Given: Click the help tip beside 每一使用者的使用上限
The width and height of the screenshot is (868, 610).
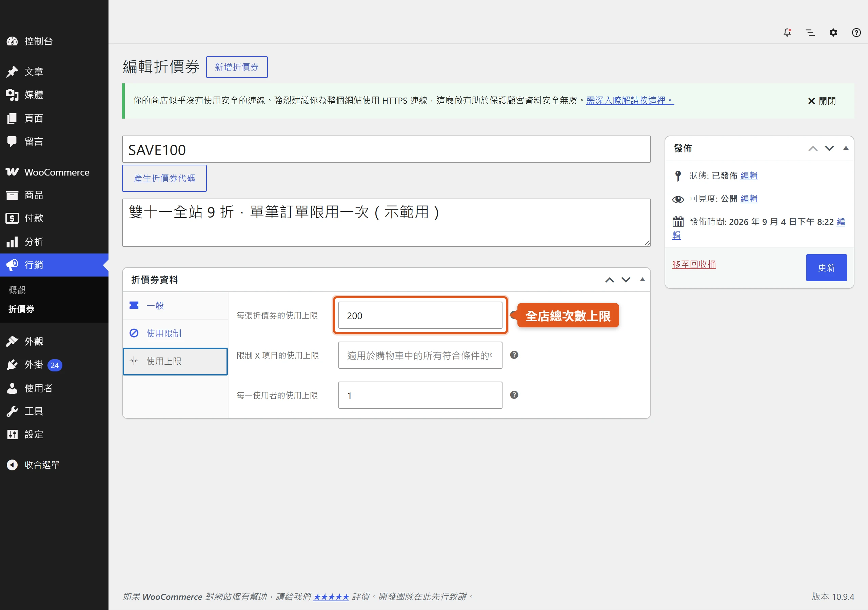Looking at the screenshot, I should 514,395.
